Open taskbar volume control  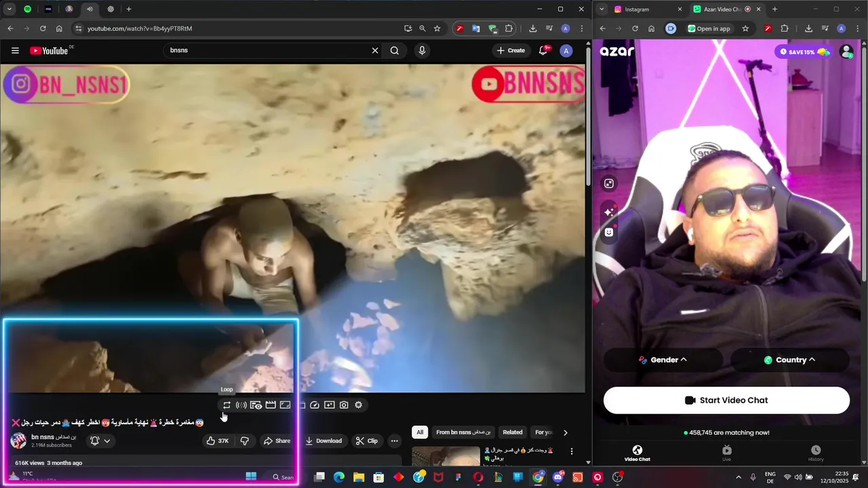click(798, 477)
